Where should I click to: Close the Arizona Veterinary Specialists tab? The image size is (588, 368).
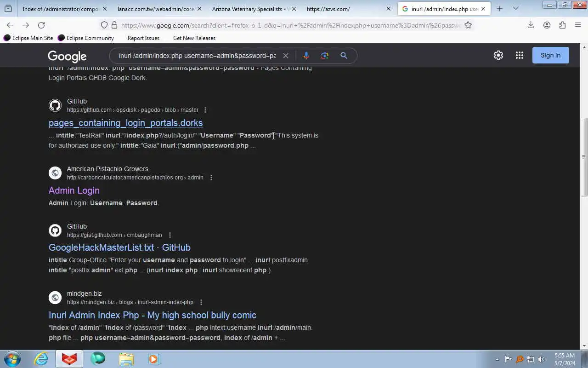(x=294, y=9)
